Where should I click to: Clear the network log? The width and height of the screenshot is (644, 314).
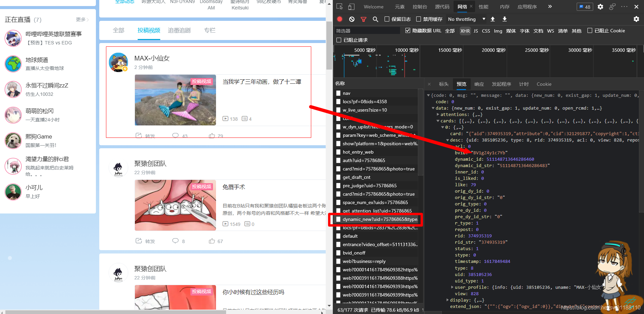[x=352, y=19]
